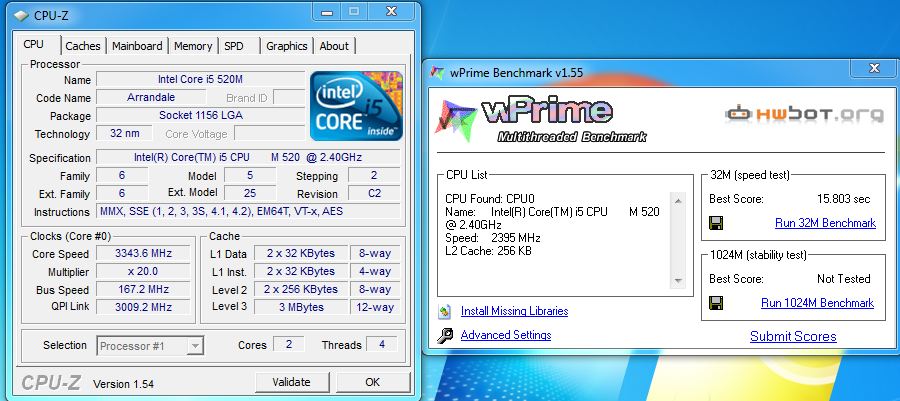Click the Ext. Model value 25

(x=250, y=193)
